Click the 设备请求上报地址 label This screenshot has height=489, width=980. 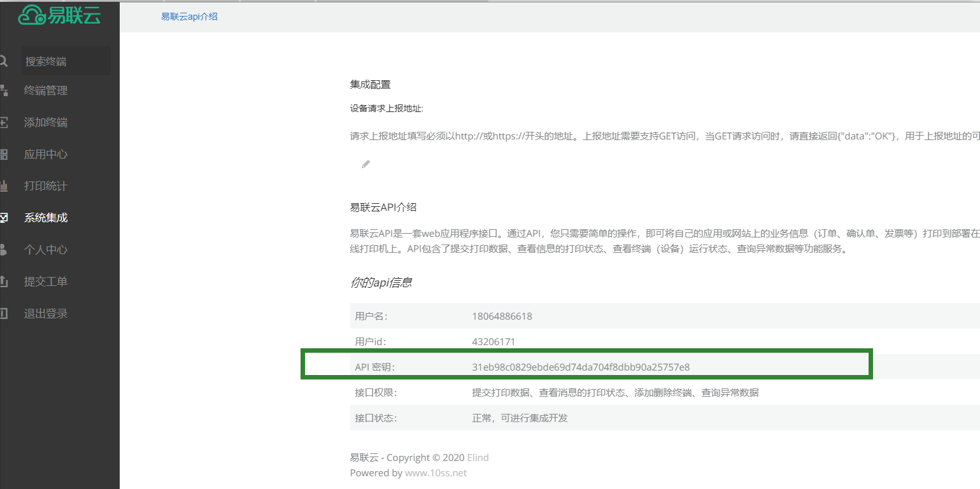[387, 108]
